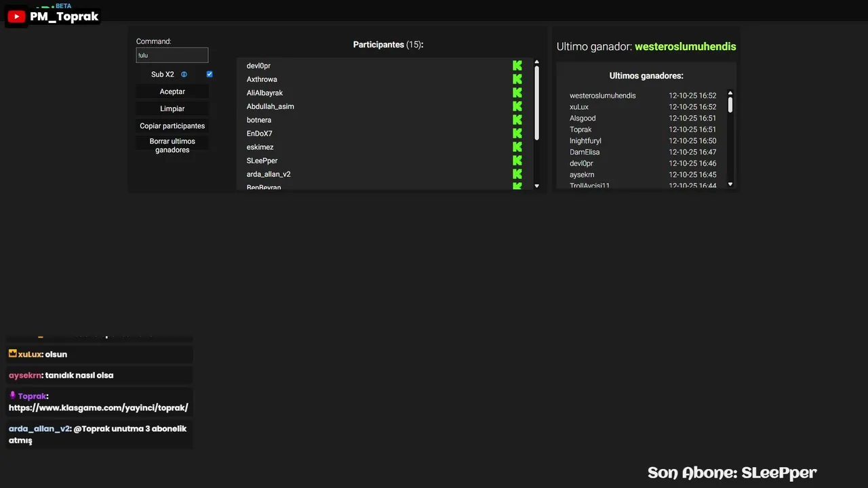The height and width of the screenshot is (488, 868).
Task: Click Toprak in the winners list
Action: tap(580, 129)
